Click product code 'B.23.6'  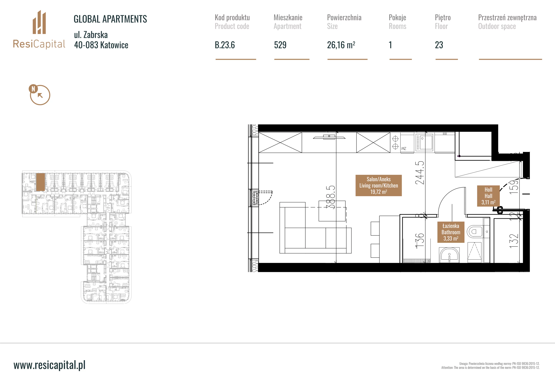225,45
